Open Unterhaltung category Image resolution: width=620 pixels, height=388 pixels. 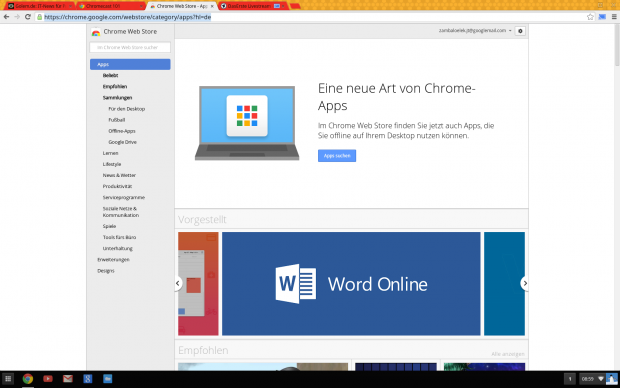[x=118, y=248]
